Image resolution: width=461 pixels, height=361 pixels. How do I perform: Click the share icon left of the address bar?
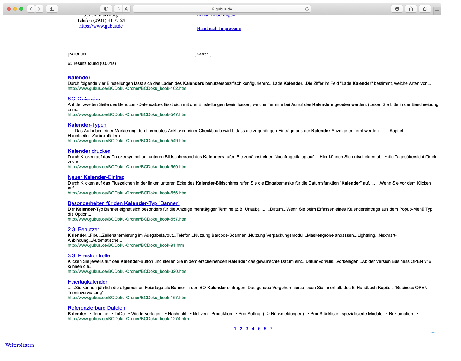point(106,9)
